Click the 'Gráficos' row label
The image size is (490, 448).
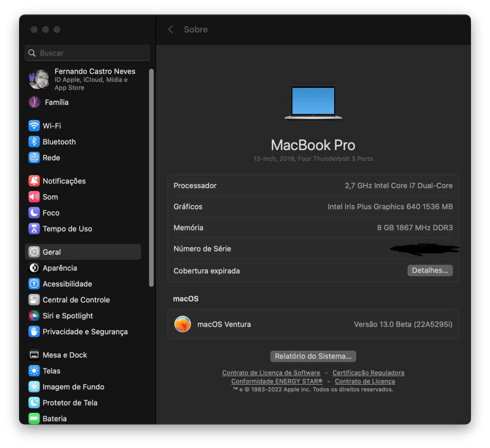(x=188, y=207)
